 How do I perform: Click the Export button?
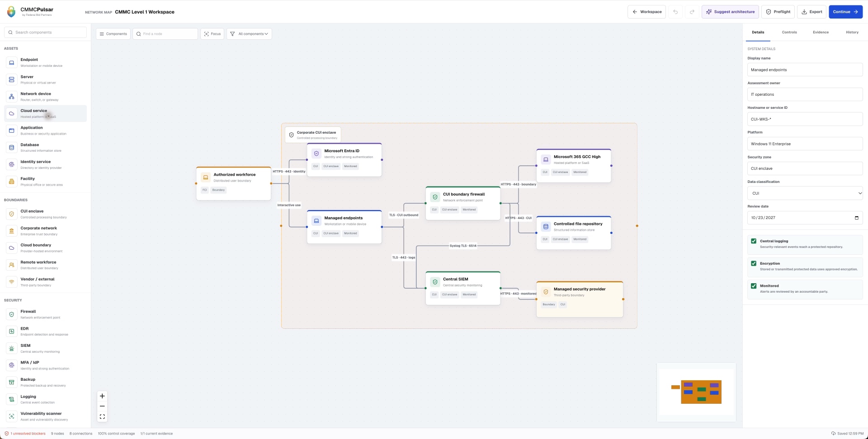[811, 12]
